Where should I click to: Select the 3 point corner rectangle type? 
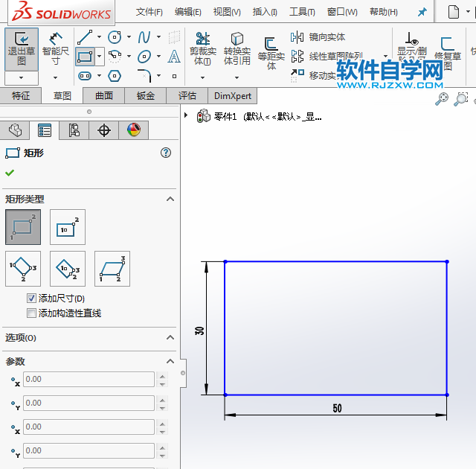[23, 269]
